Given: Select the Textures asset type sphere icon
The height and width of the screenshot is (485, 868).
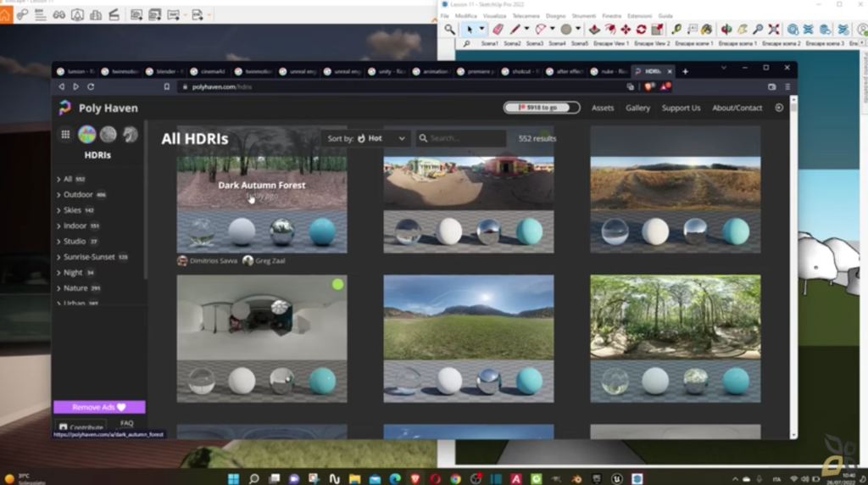Looking at the screenshot, I should 108,134.
